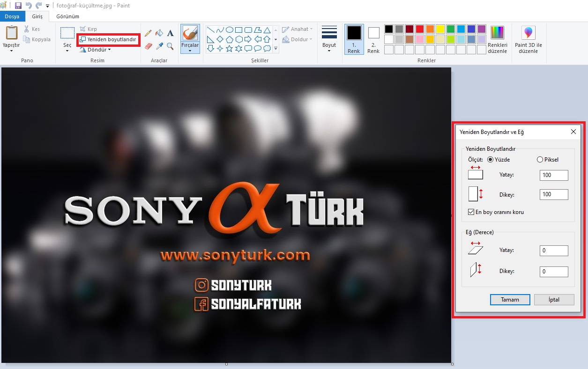Toggle En boy oranını koru checkbox

coord(471,212)
